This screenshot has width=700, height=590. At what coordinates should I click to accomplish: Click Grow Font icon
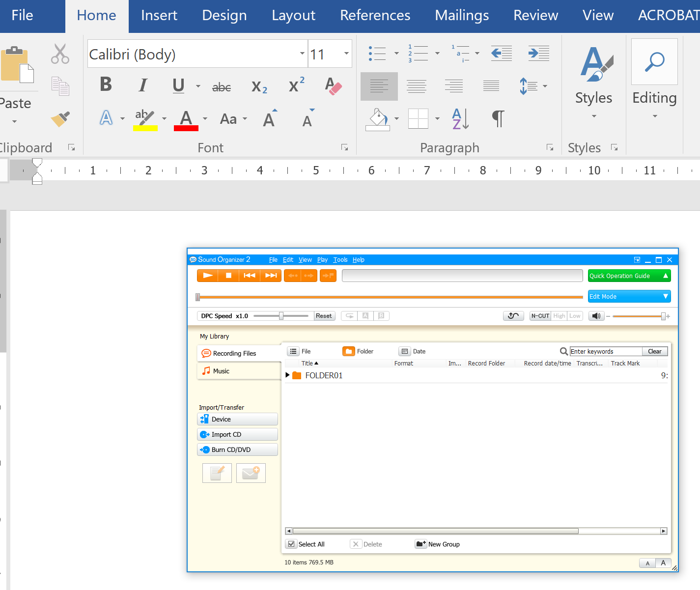(x=270, y=118)
